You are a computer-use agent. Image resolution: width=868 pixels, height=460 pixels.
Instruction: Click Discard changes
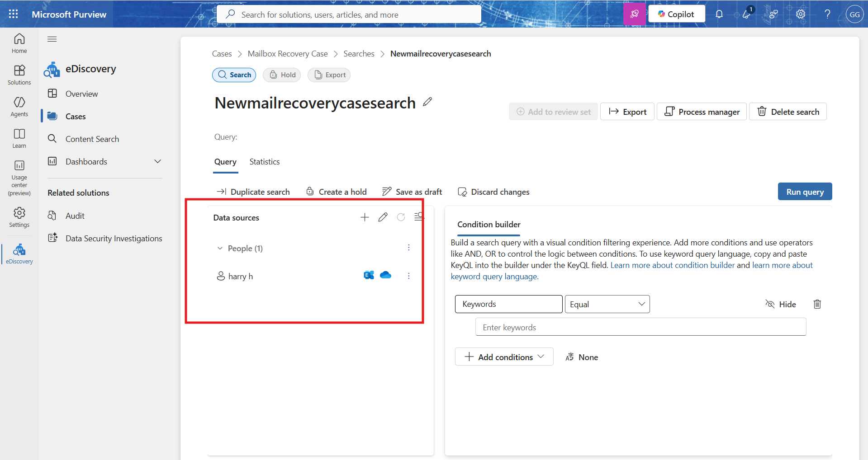coord(493,192)
